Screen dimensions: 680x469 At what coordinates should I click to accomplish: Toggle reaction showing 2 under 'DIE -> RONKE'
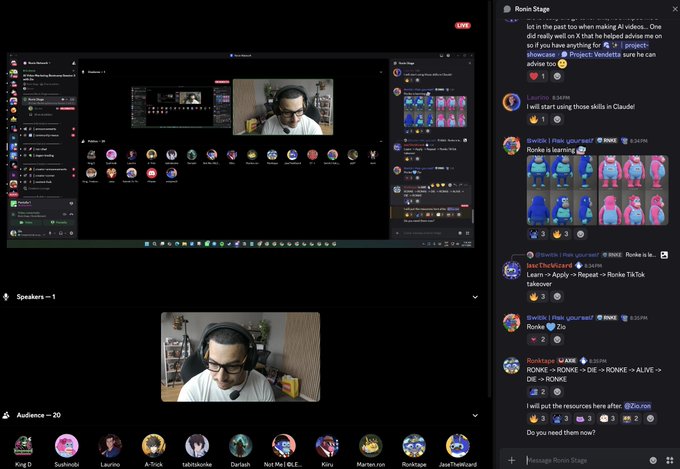click(537, 392)
